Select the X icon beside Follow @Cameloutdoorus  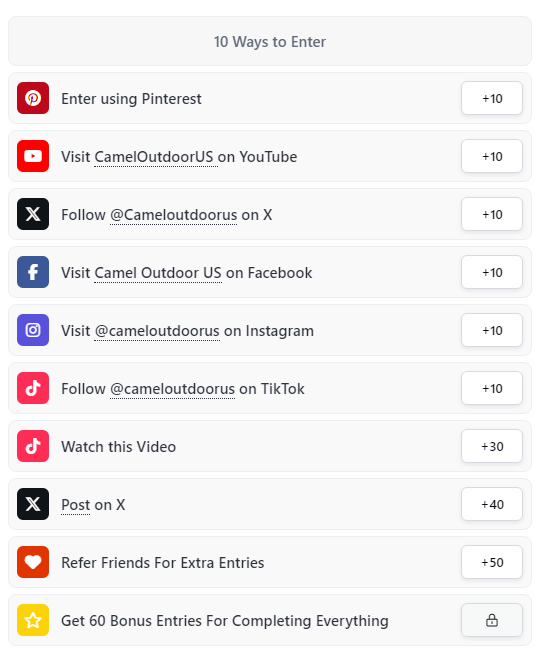coord(33,214)
